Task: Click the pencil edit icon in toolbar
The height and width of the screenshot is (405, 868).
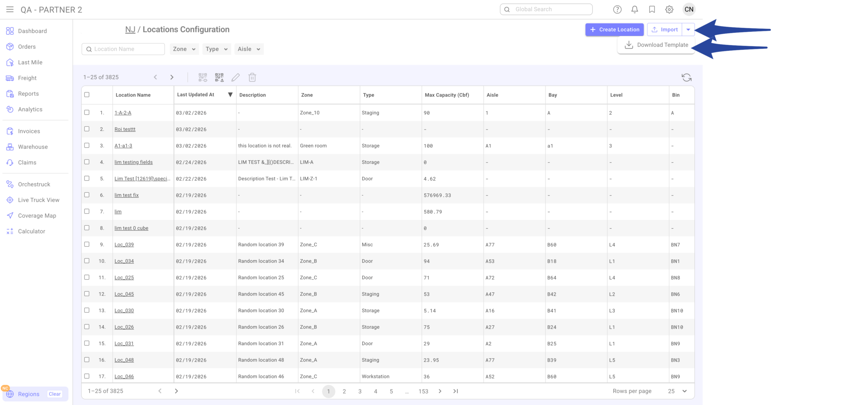Action: [235, 77]
